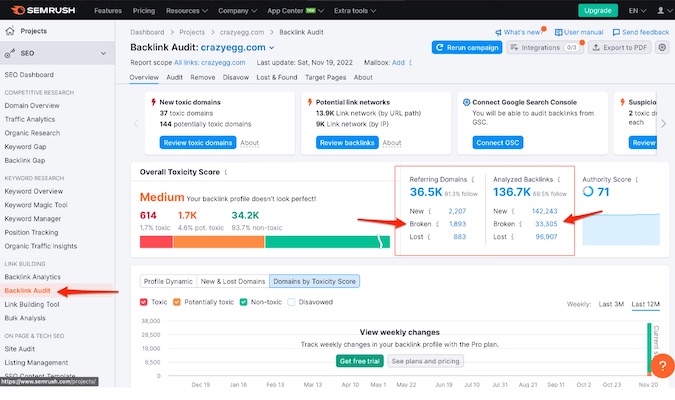
Task: Toggle the Non-toxic checkbox
Action: tap(243, 302)
